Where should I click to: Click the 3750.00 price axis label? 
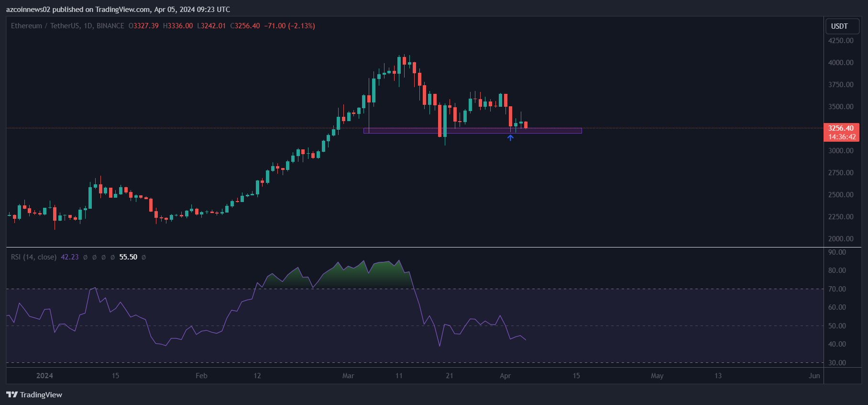[x=841, y=85]
